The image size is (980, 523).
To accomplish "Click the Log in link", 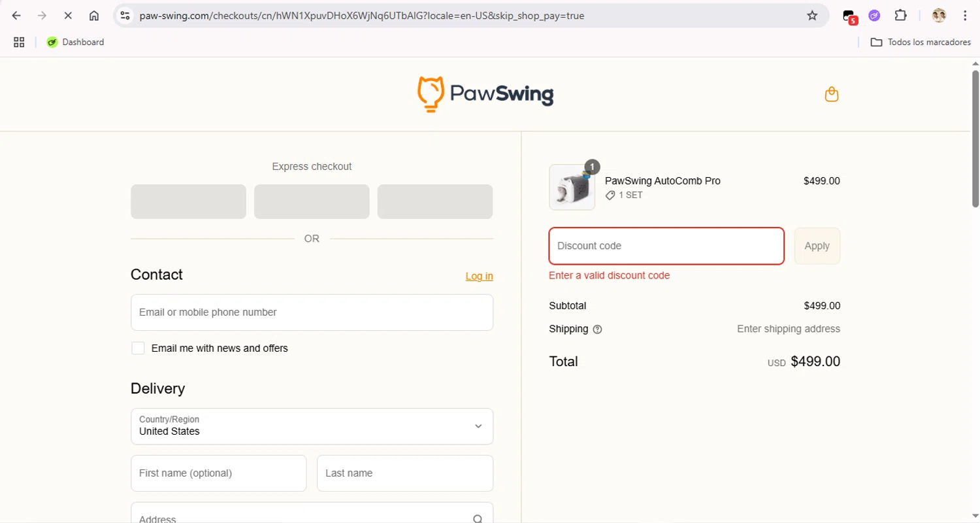I will pos(480,276).
